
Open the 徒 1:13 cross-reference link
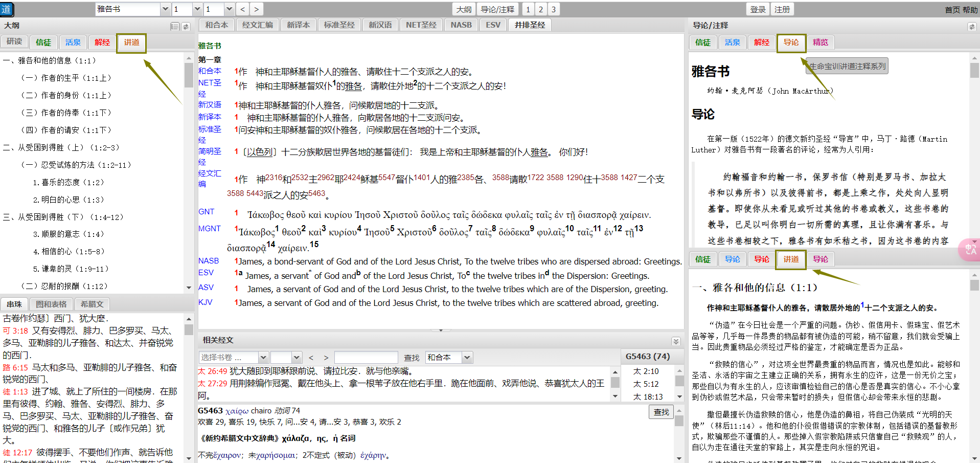pyautogui.click(x=15, y=391)
